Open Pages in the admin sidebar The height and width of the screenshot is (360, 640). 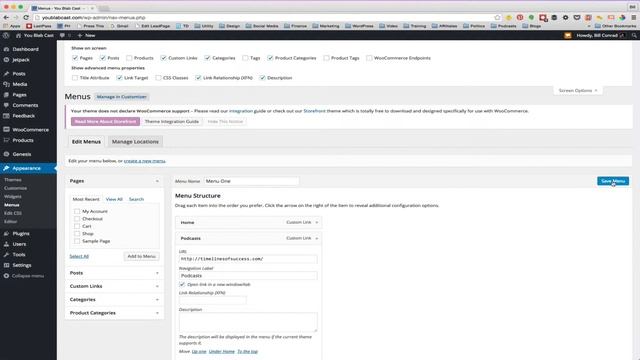click(19, 95)
